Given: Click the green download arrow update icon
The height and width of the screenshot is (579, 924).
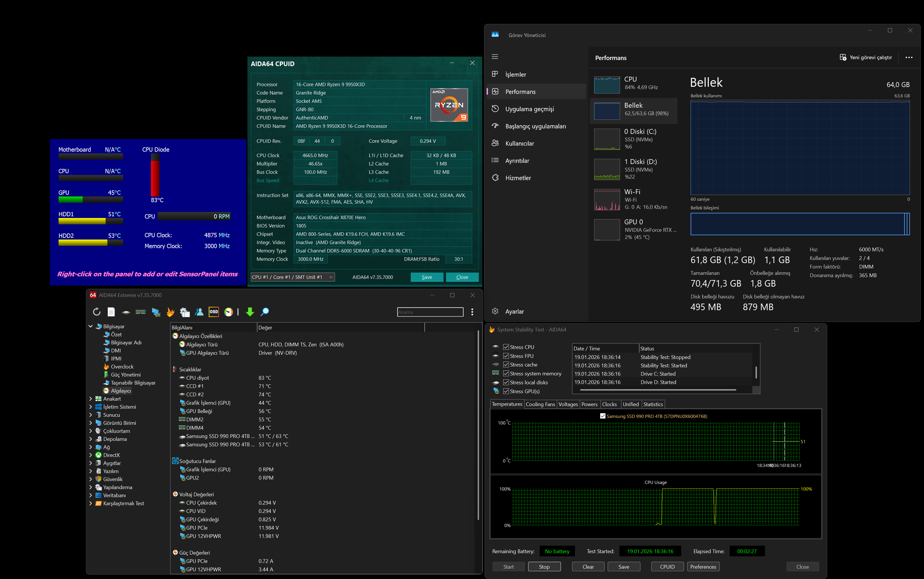Looking at the screenshot, I should pos(250,312).
